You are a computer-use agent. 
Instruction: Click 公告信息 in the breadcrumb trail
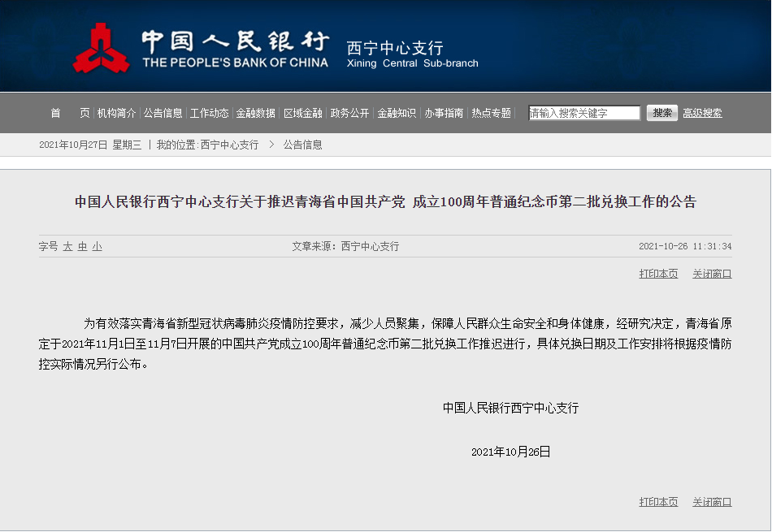click(x=302, y=145)
